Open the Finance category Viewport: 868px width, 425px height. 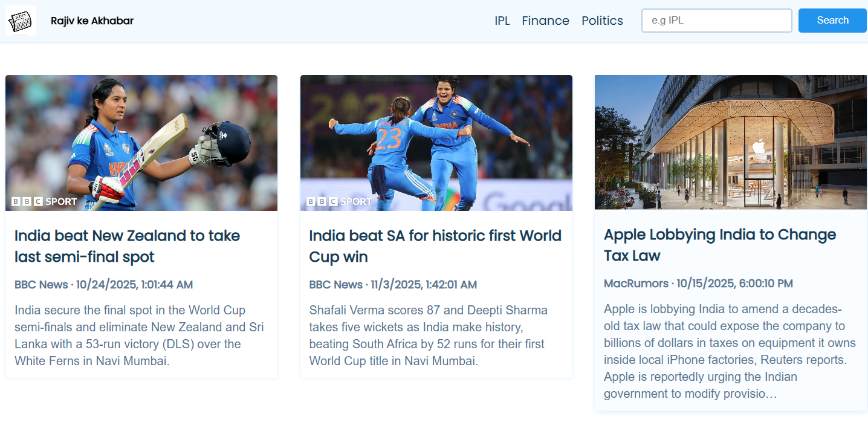(545, 21)
